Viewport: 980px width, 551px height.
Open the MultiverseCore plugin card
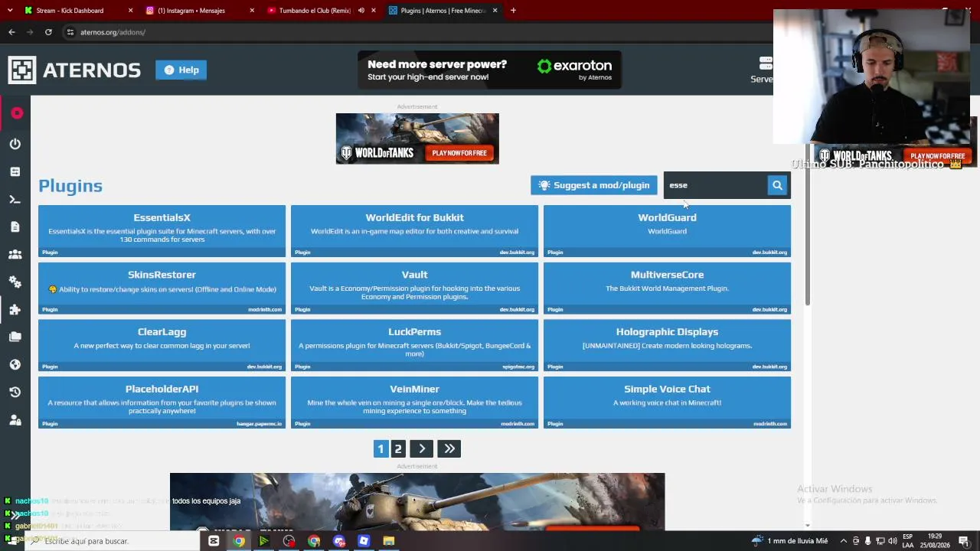click(667, 289)
